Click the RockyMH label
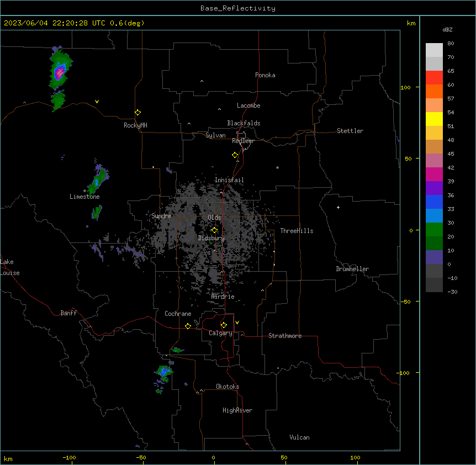This screenshot has height=465, width=476. [x=135, y=125]
